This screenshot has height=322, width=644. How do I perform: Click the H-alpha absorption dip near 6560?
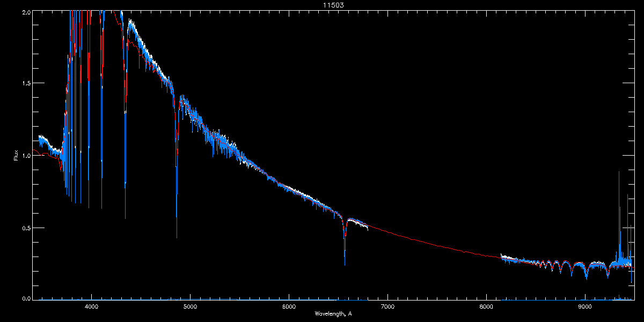345,241
